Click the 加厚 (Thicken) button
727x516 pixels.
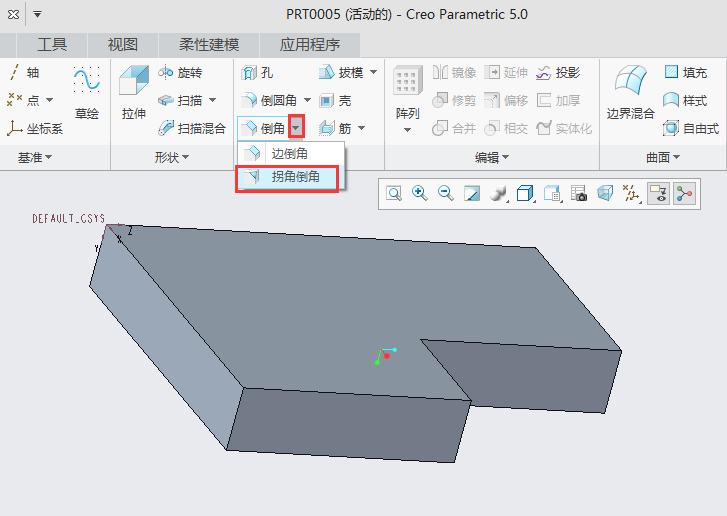558,100
